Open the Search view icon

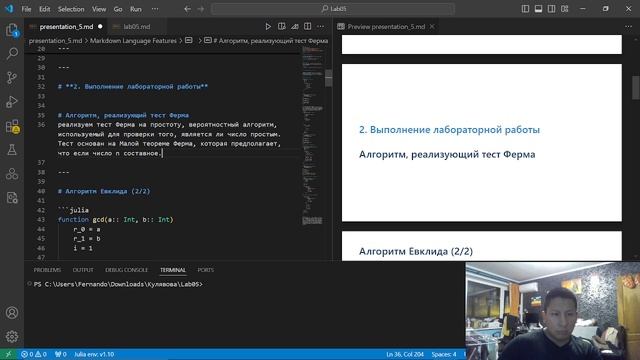click(12, 53)
